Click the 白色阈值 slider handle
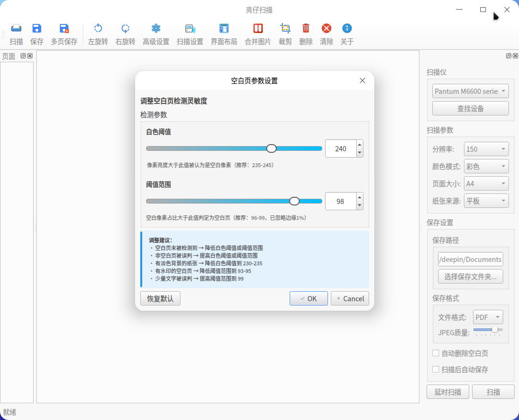The image size is (519, 420). point(271,148)
